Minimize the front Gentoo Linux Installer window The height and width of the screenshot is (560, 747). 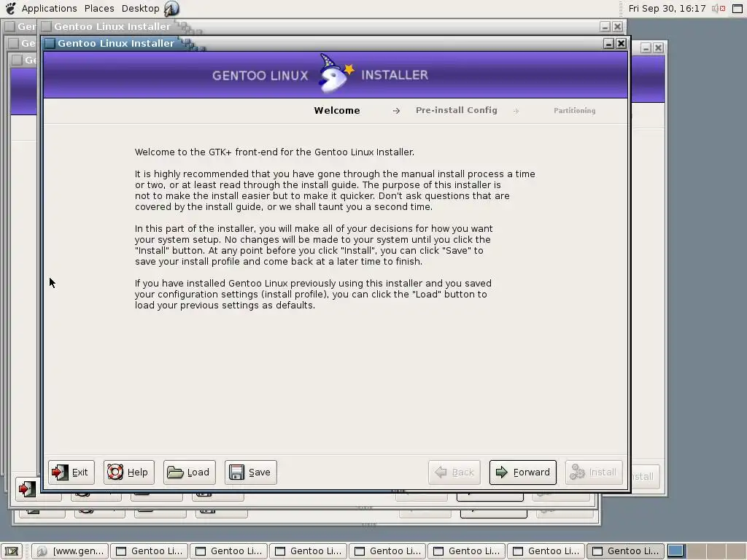click(x=608, y=43)
